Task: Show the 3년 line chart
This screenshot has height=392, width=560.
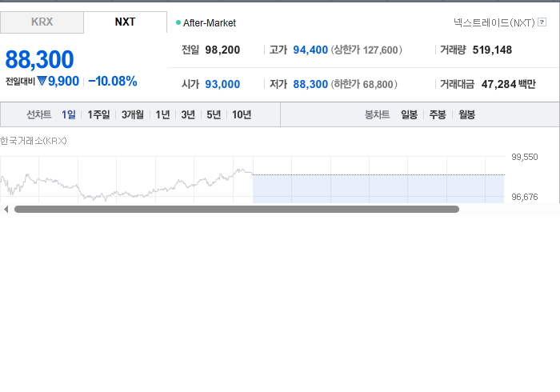Action: [188, 114]
